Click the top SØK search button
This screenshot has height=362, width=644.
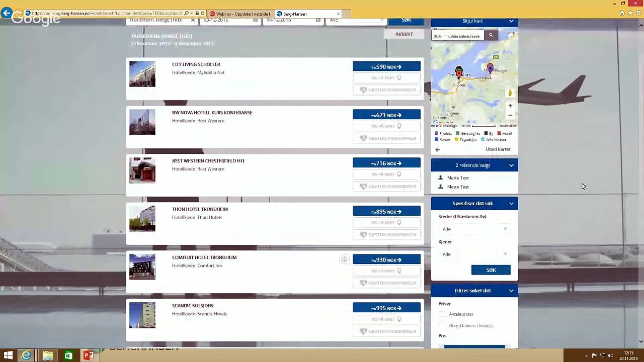coord(406,20)
